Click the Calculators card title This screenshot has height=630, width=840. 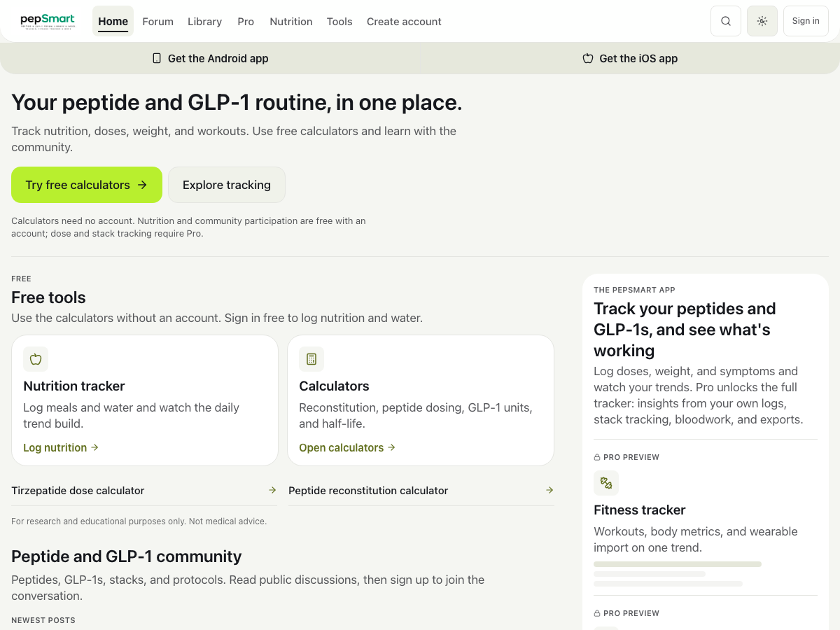334,386
